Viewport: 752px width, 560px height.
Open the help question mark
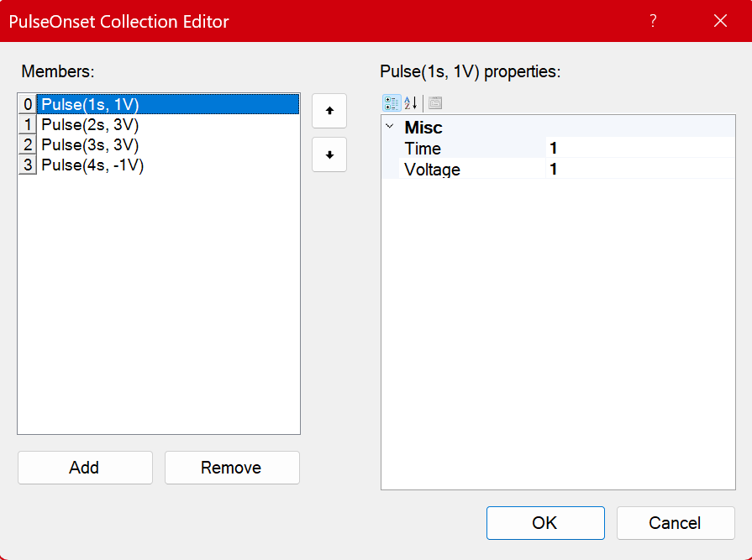(653, 21)
